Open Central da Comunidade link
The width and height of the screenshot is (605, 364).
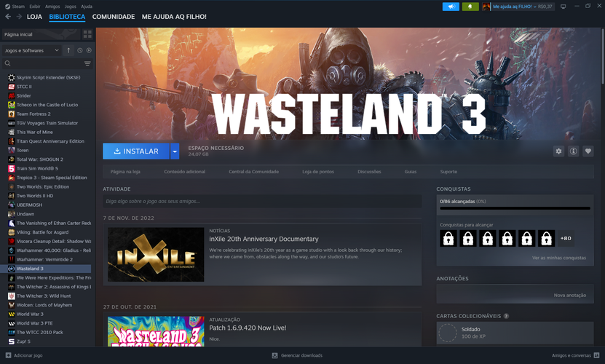(253, 172)
